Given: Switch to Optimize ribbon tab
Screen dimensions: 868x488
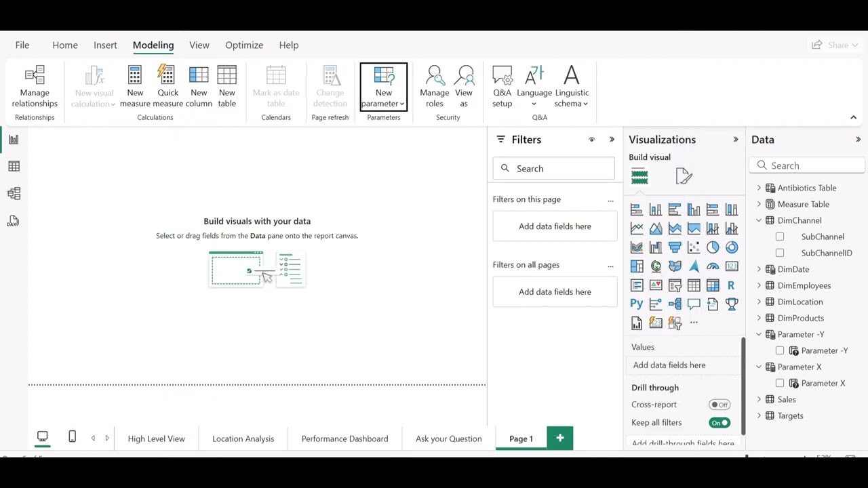Looking at the screenshot, I should tap(244, 45).
